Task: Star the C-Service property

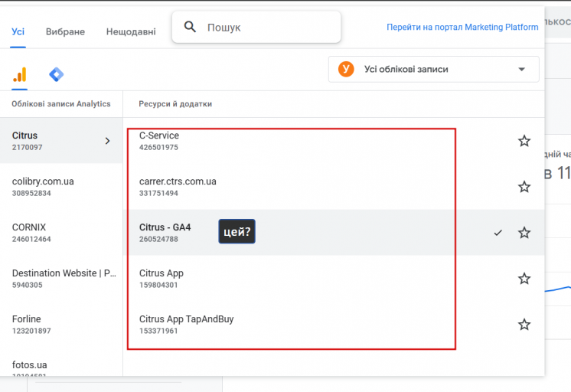Action: click(524, 141)
